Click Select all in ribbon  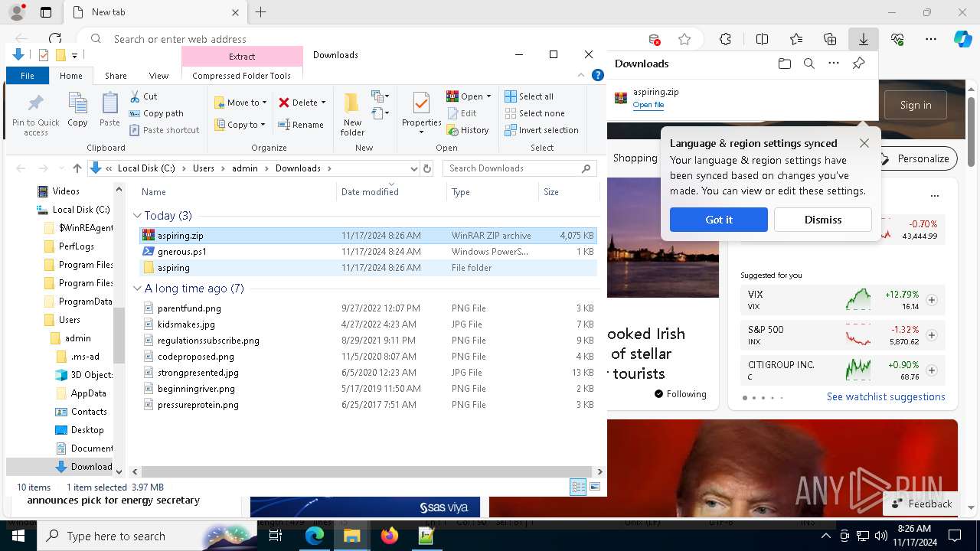pos(529,96)
